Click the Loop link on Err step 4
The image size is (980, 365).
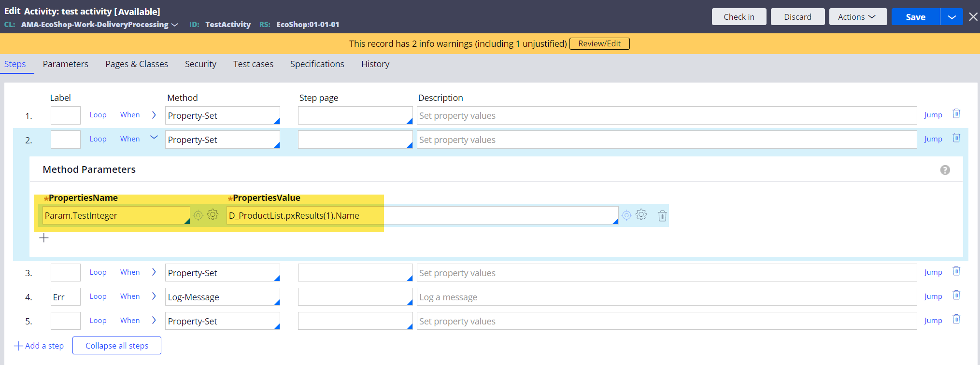(x=98, y=296)
